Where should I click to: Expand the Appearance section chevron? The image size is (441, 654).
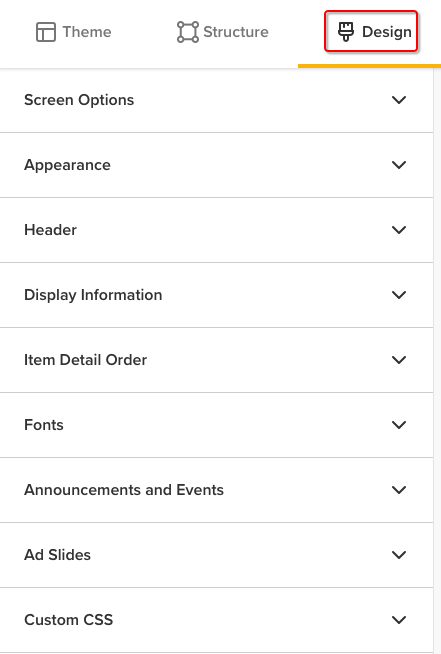[x=399, y=165]
